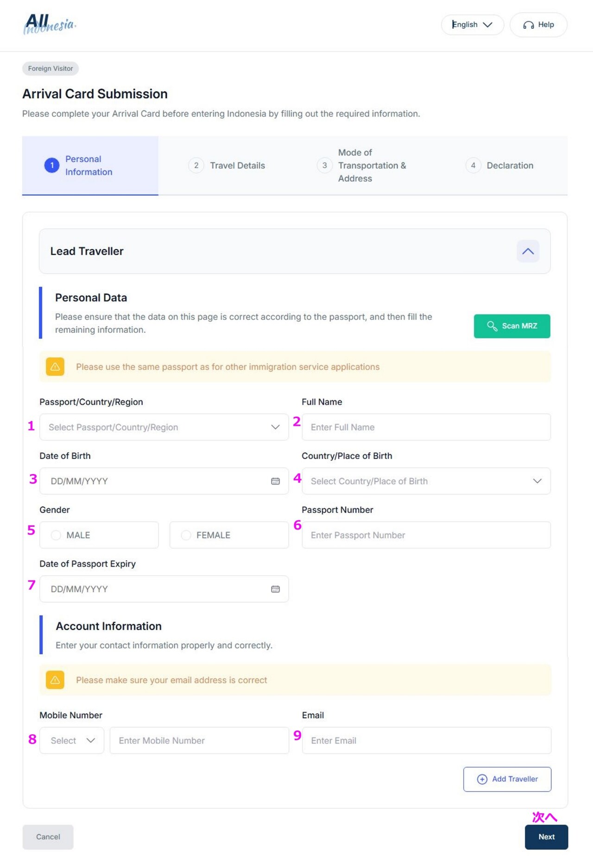The image size is (593, 868).
Task: Select the FEMALE gender radio button
Action: tap(186, 535)
